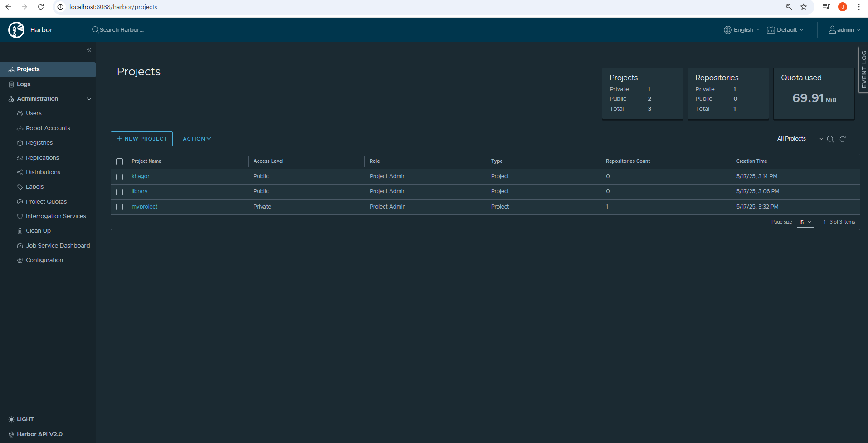Change page size dropdown value
868x443 pixels.
coord(805,222)
